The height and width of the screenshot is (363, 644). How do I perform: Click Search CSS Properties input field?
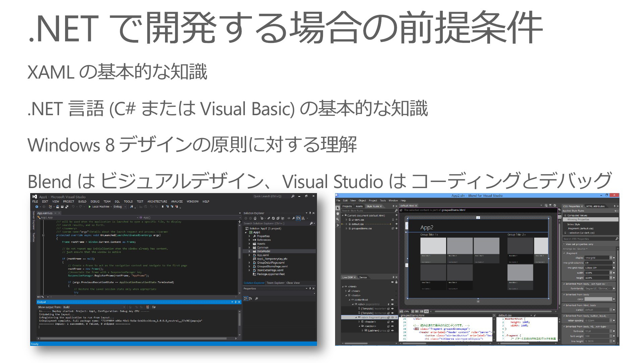point(590,239)
